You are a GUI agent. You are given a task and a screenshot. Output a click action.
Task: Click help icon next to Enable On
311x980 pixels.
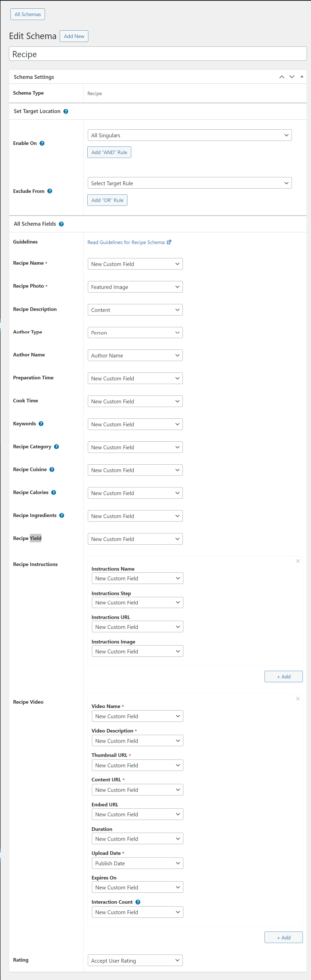coord(42,143)
